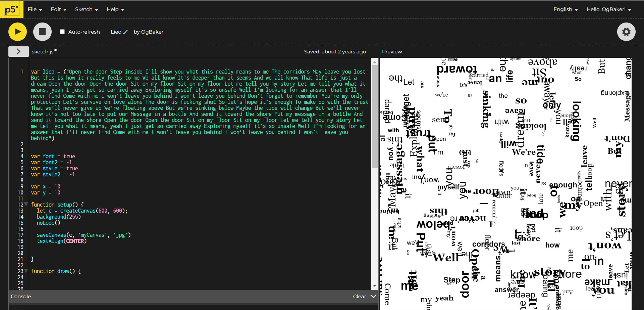This screenshot has height=310, width=644.
Task: Place cursor on 'var font = true' line
Action: pos(53,156)
